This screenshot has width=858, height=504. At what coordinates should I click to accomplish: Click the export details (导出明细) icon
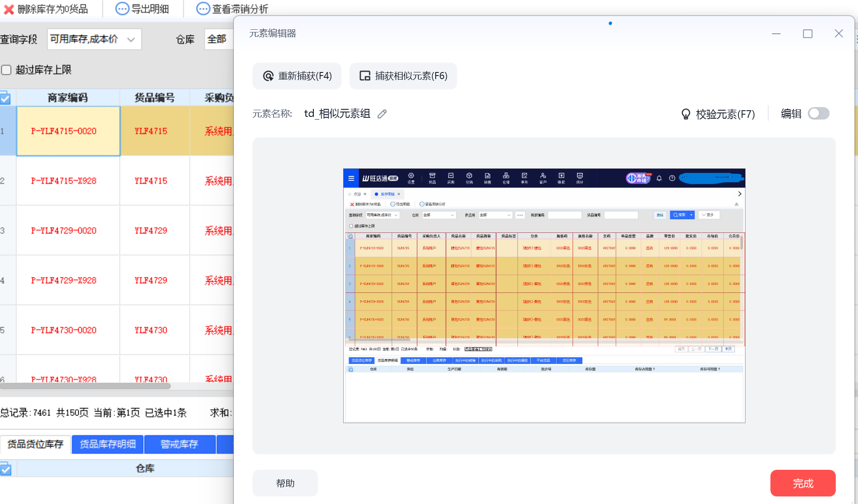(x=122, y=9)
